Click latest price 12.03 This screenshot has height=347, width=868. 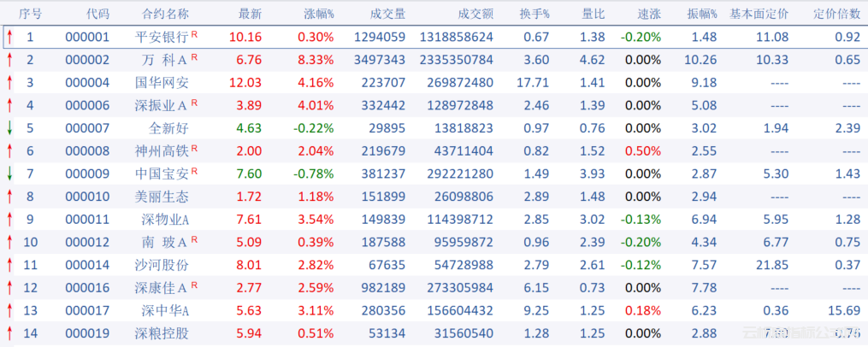point(245,83)
